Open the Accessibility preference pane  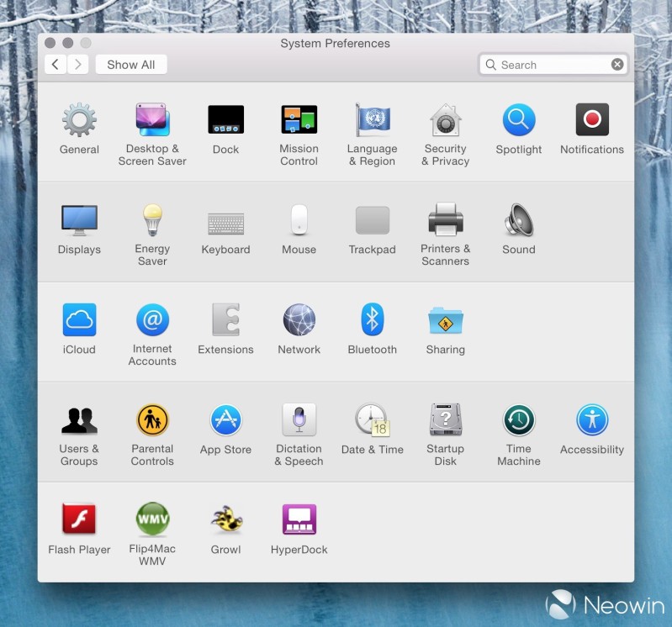[x=592, y=420]
